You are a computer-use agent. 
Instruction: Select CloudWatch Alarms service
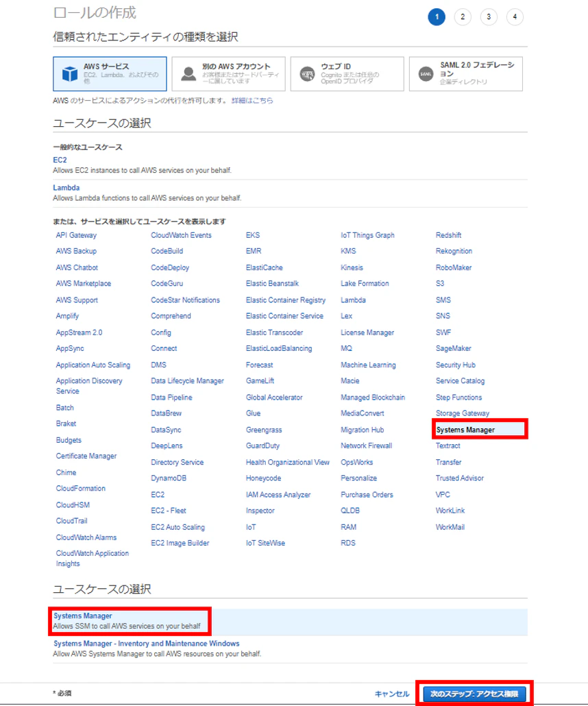(x=86, y=537)
